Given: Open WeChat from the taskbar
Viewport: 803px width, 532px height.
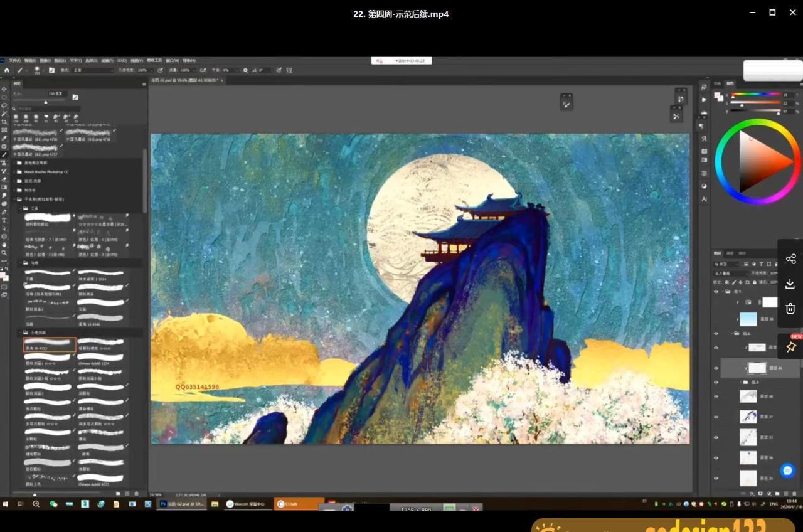Looking at the screenshot, I should point(53,504).
